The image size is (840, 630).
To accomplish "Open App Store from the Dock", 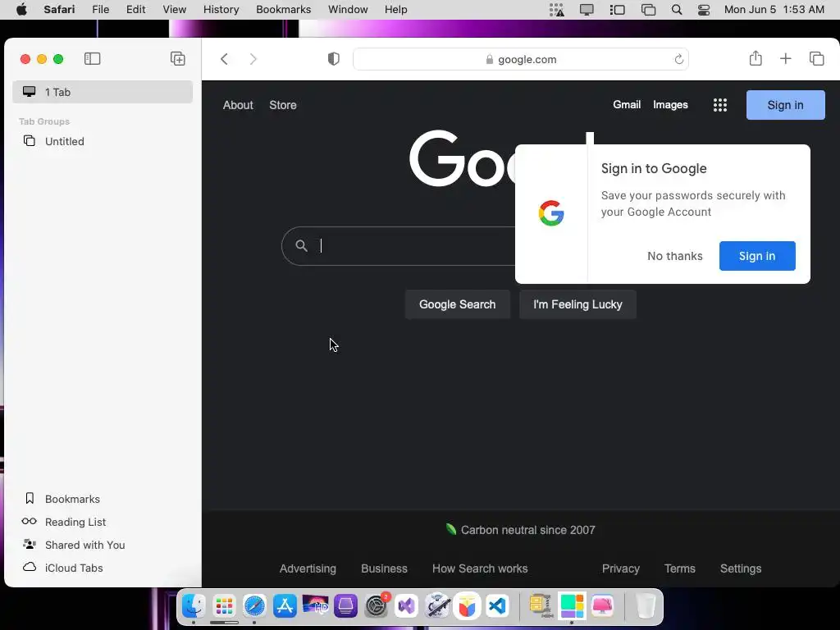I will (x=285, y=606).
